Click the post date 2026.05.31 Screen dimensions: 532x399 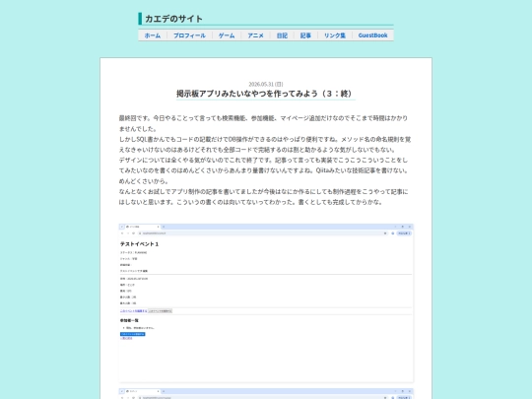click(x=266, y=84)
